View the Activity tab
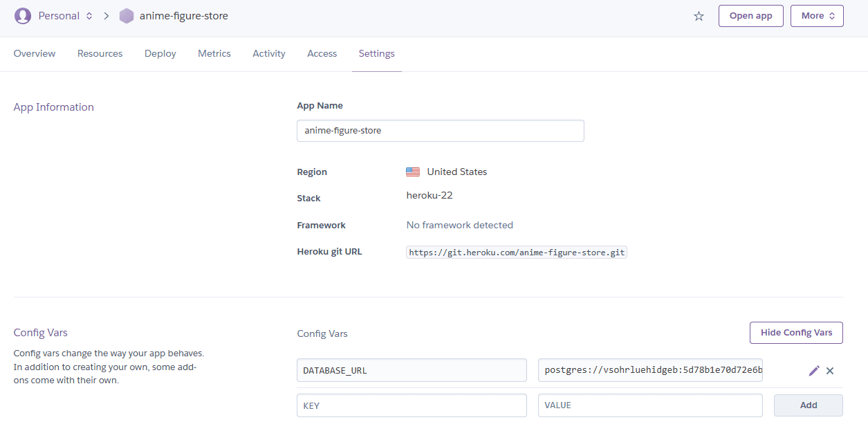The image size is (868, 440). 269,53
